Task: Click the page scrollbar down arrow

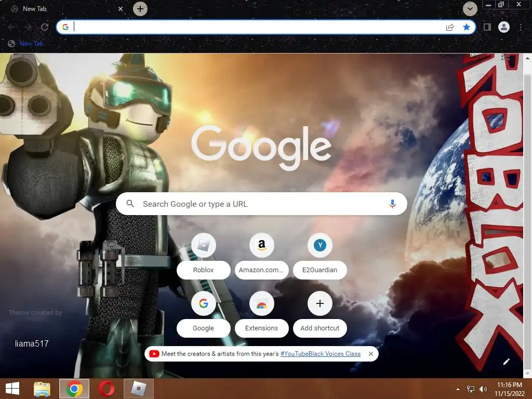Action: [528, 373]
